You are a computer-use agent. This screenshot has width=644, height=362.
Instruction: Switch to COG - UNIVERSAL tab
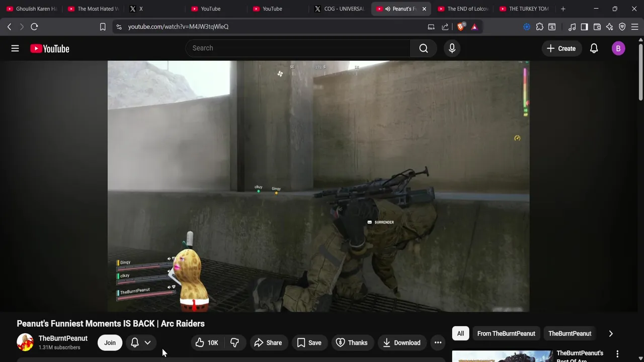tap(340, 9)
